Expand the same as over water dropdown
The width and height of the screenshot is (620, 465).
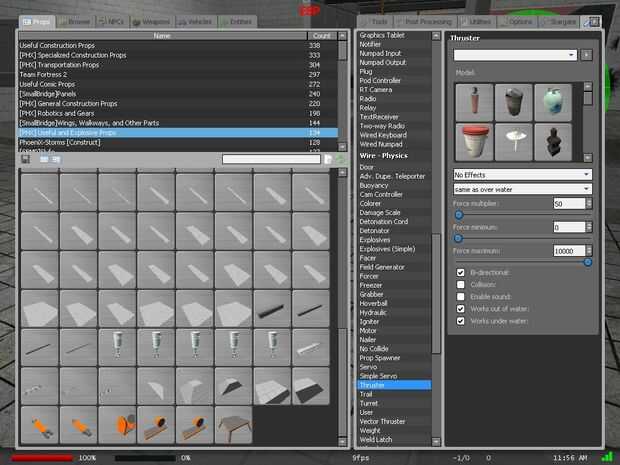521,189
